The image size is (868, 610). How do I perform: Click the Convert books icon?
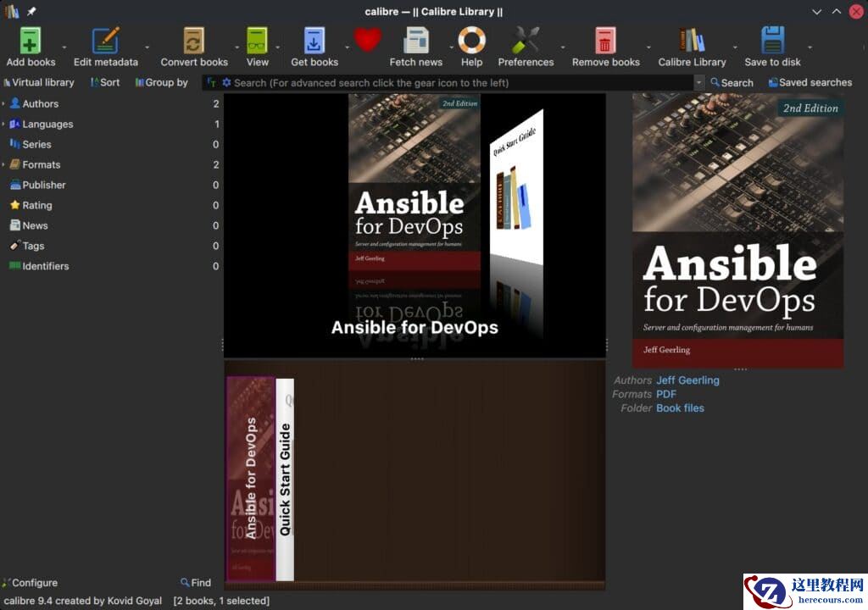(x=194, y=40)
